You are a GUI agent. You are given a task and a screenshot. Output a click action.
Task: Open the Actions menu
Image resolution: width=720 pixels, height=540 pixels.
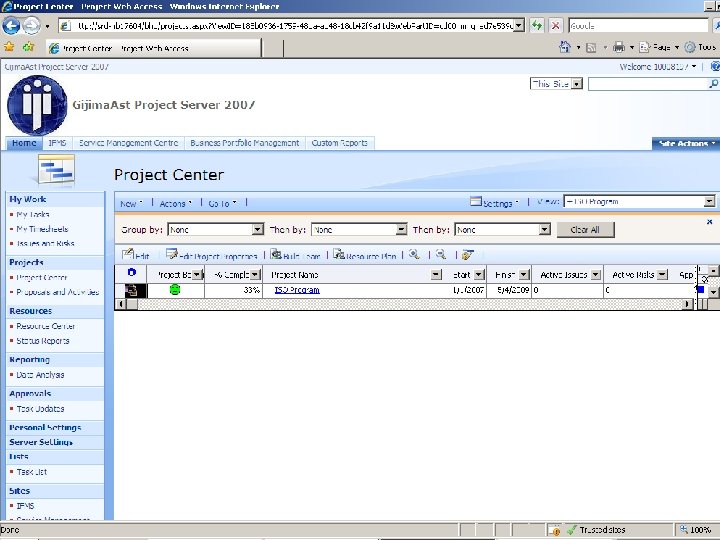click(x=175, y=203)
